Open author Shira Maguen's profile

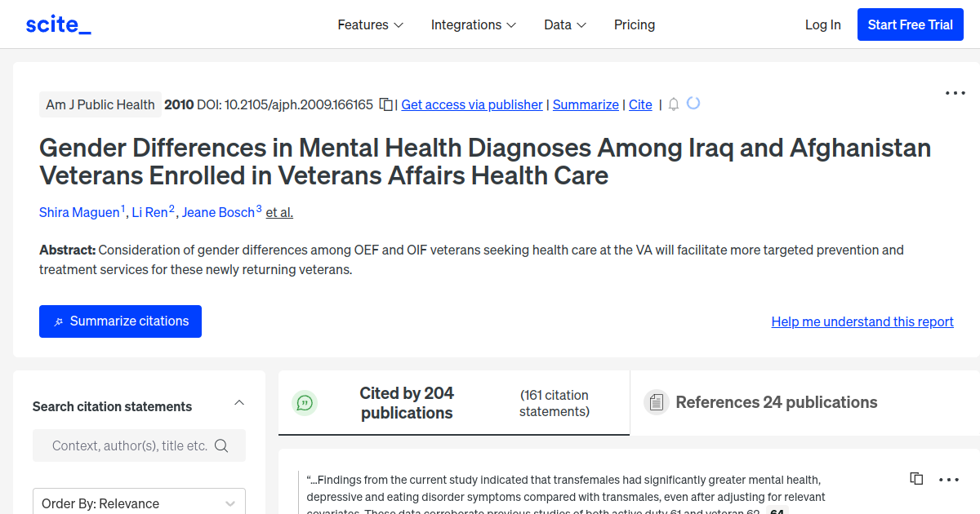tap(79, 212)
